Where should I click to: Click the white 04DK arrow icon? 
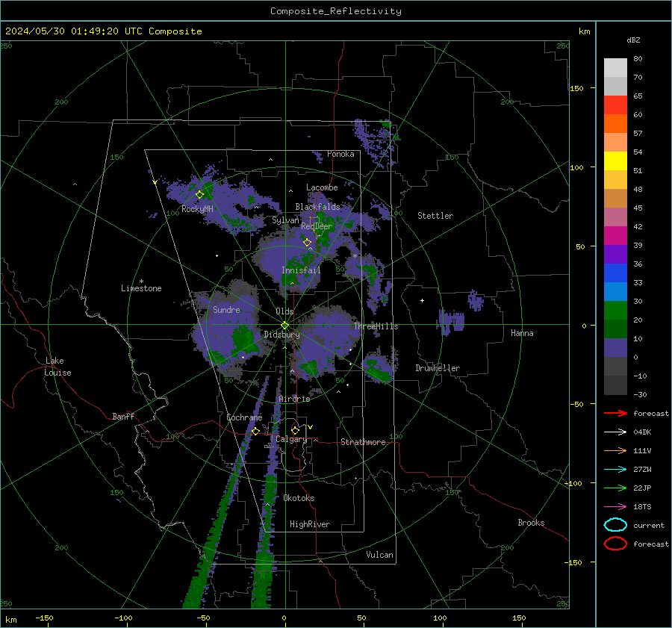pyautogui.click(x=615, y=432)
